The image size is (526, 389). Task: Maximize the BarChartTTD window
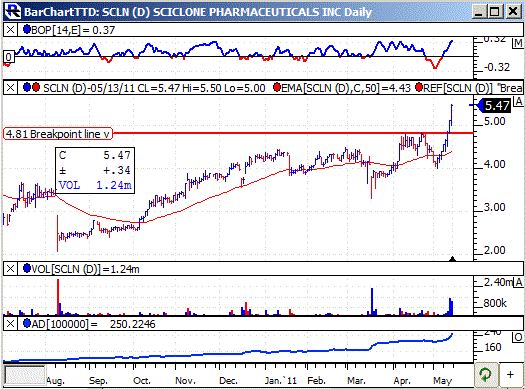495,12
